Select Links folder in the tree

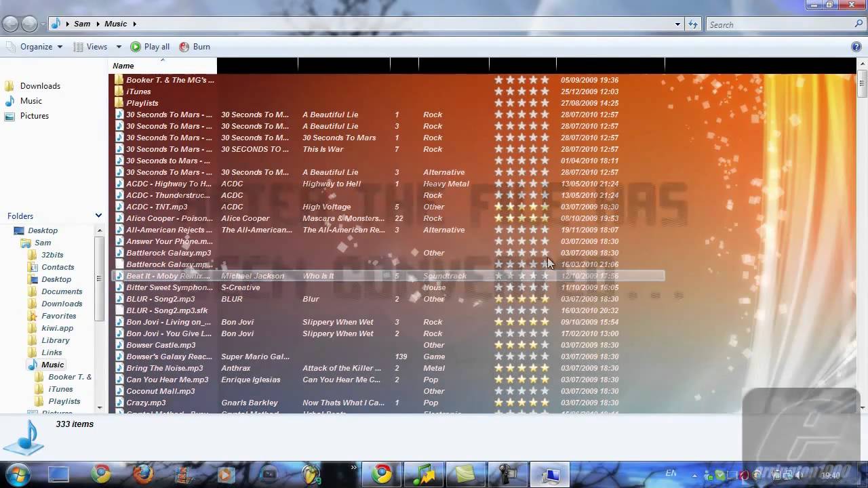(x=52, y=352)
